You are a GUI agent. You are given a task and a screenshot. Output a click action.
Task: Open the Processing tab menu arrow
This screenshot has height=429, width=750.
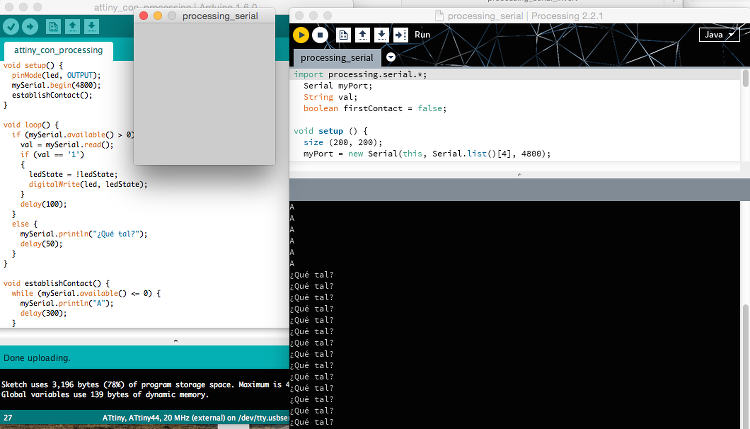391,57
